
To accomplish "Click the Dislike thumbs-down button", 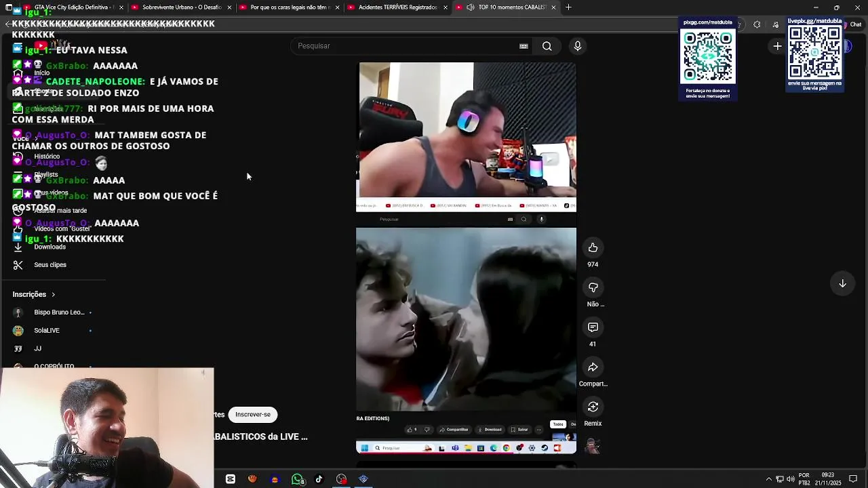I will click(x=593, y=288).
